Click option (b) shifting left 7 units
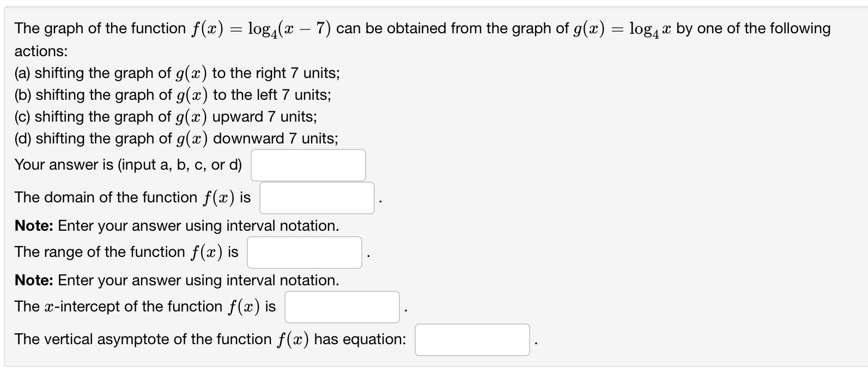 tap(173, 95)
